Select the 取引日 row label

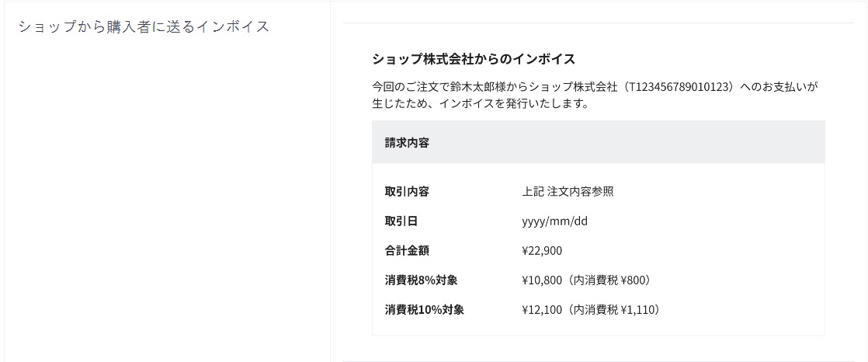pos(401,221)
